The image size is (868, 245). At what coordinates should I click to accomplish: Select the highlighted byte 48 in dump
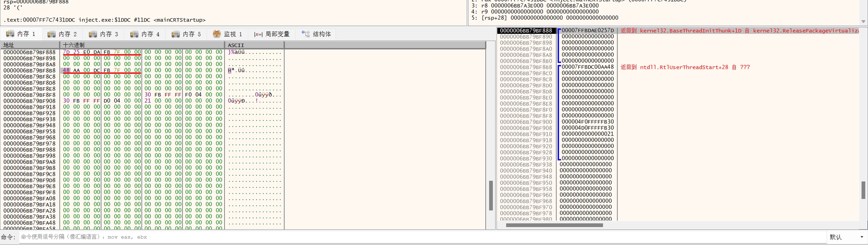[66, 70]
